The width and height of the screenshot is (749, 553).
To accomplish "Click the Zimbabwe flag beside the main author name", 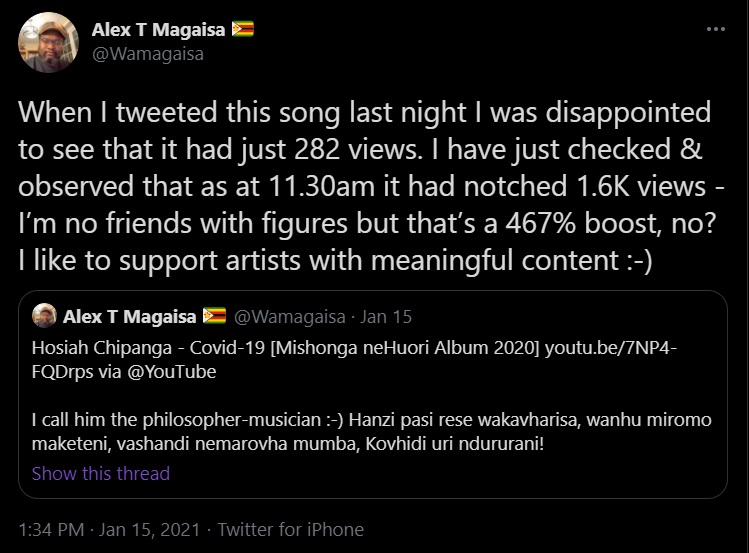I will point(243,29).
